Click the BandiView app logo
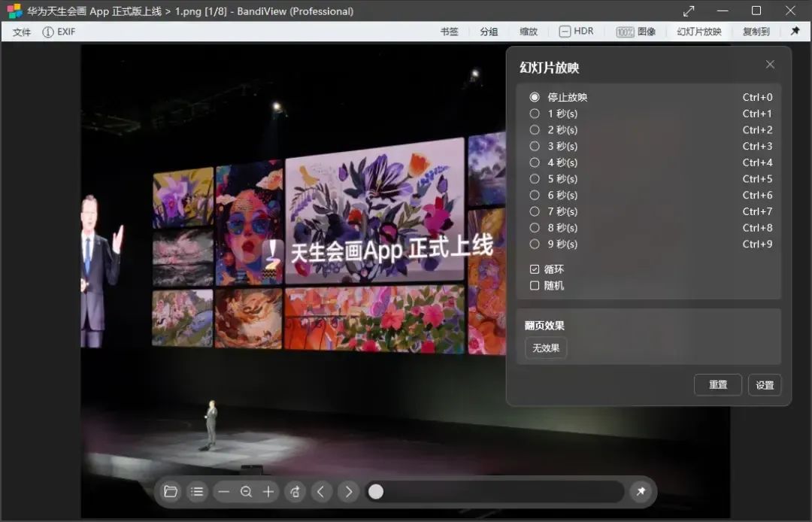 point(14,11)
